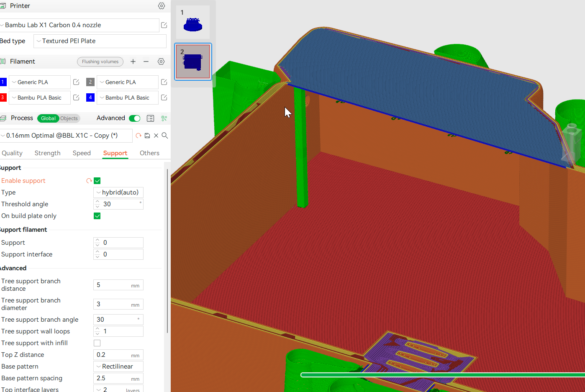Click the Flushing volumes button
The width and height of the screenshot is (585, 392).
[x=100, y=61]
